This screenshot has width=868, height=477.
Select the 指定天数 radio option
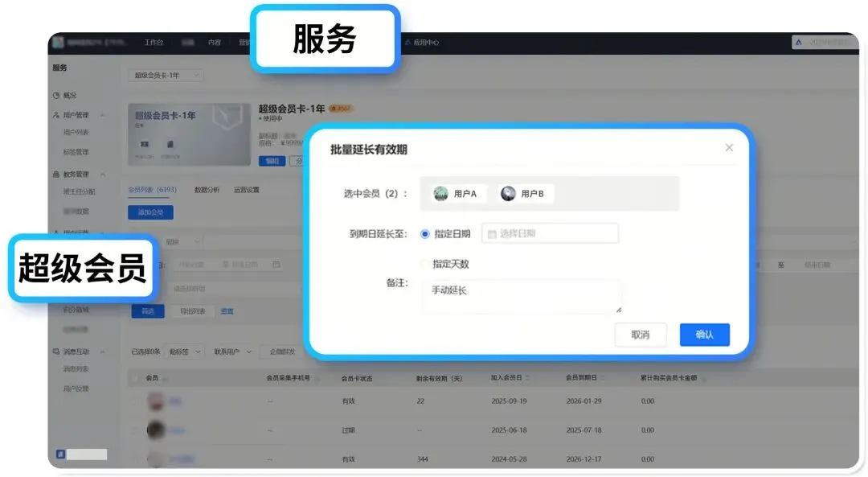coord(425,264)
